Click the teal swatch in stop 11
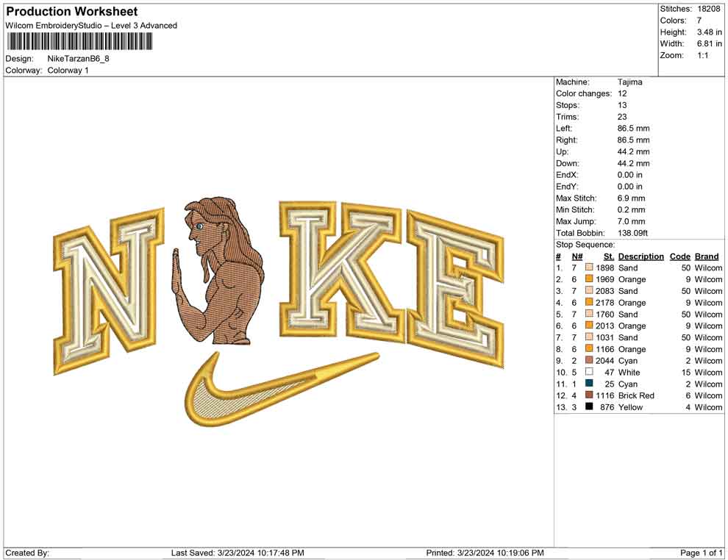Image resolution: width=728 pixels, height=560 pixels. pos(589,383)
